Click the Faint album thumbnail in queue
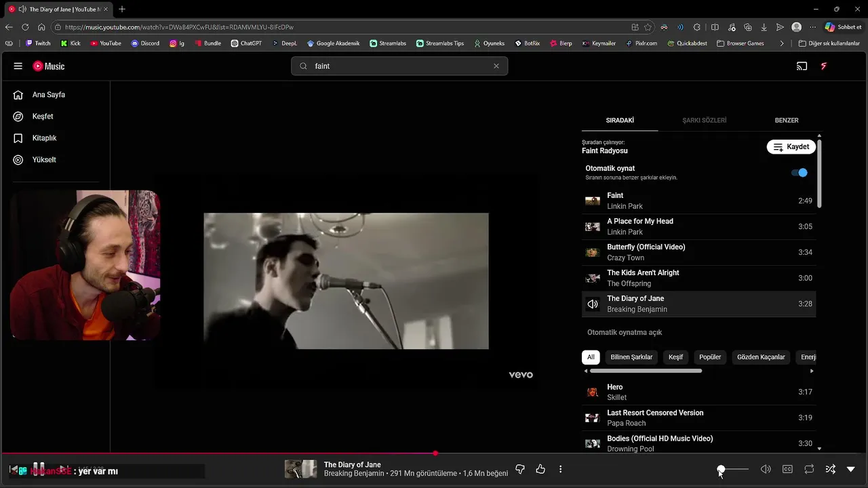 (x=593, y=201)
